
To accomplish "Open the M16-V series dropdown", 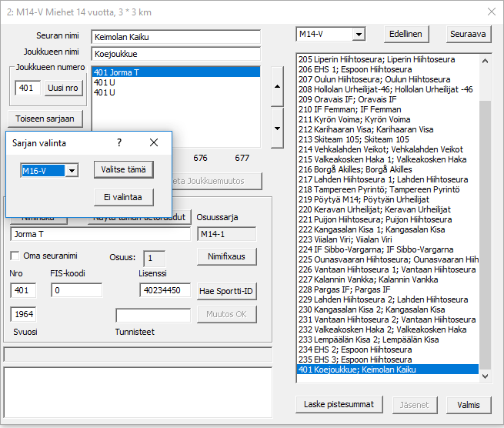I will [72, 170].
